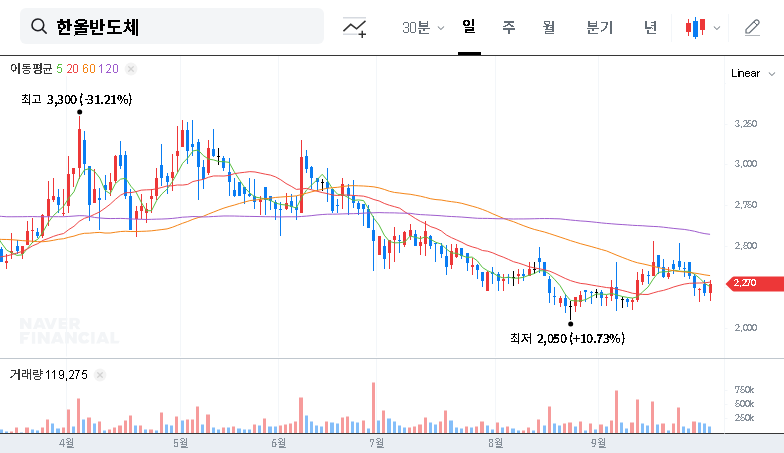Click the candlestick chart type icon
The width and height of the screenshot is (784, 453).
tap(696, 28)
